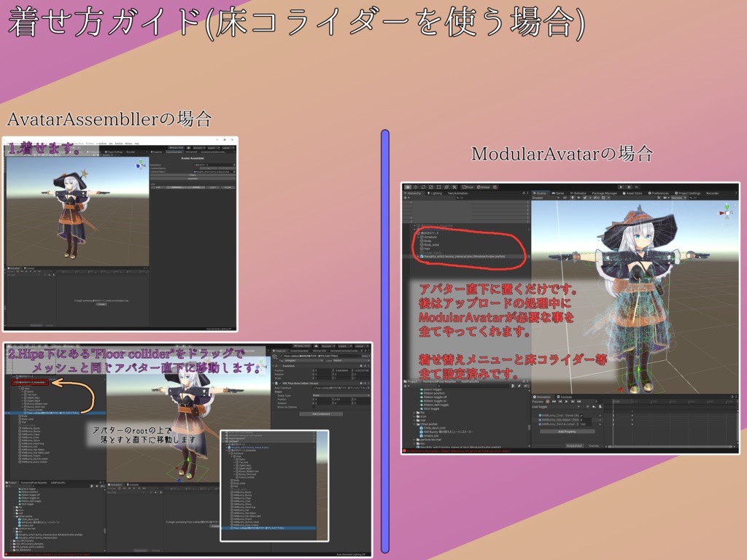Click Add Component button in Floor collider Inspector
The image size is (747, 560).
(321, 414)
